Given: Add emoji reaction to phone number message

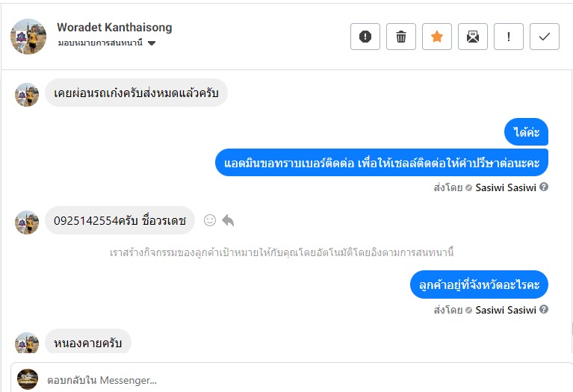Looking at the screenshot, I should click(x=210, y=220).
